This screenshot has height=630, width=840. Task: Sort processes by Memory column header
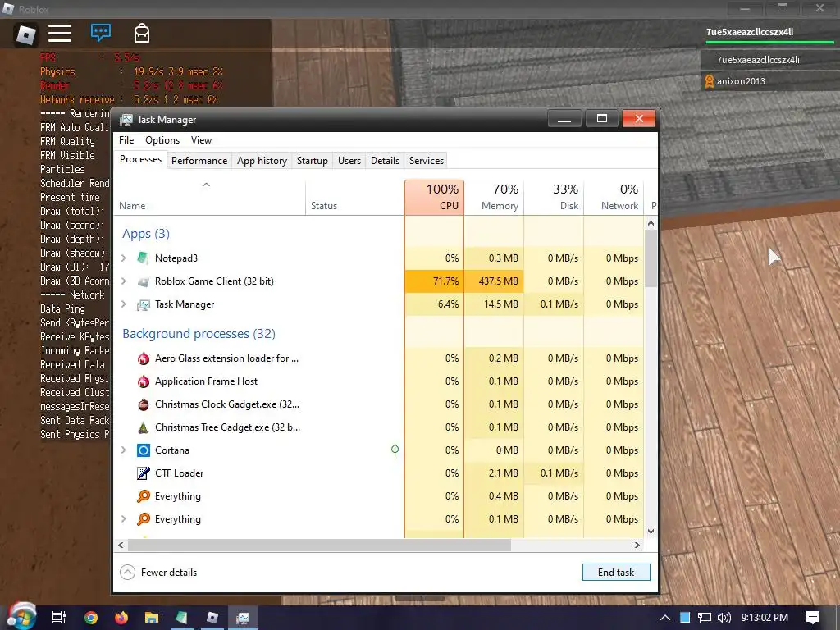(494, 197)
